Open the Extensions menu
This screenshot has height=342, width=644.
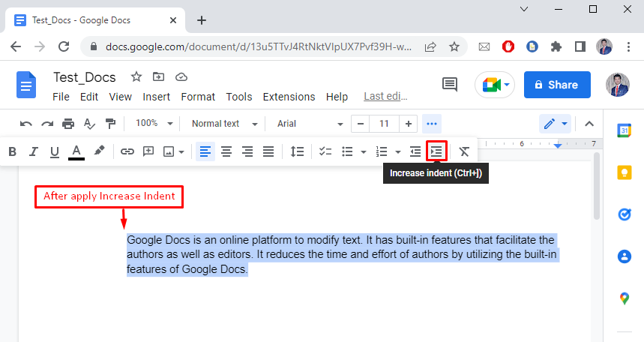(x=289, y=97)
